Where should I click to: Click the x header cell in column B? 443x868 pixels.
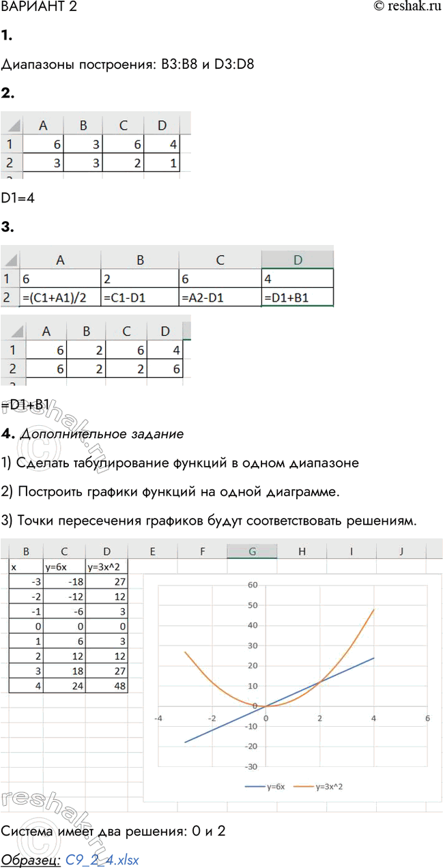25,566
